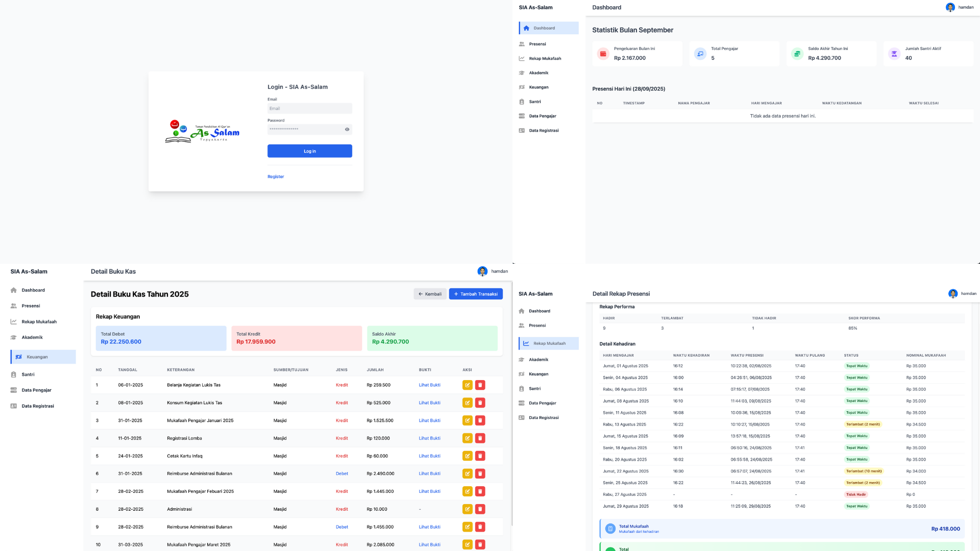Click the green Saldo Akhir Tahun Ini icon
980x551 pixels.
(x=797, y=54)
